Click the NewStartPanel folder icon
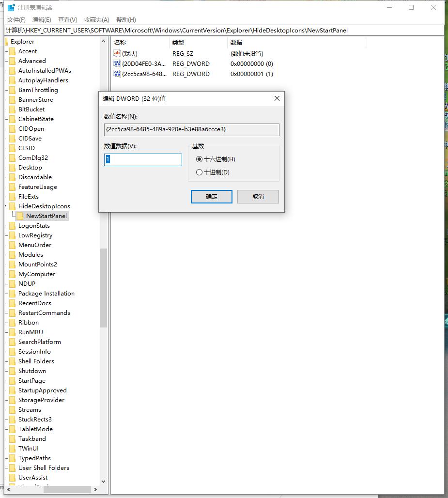Screen dimensions: 448x498 [20, 216]
